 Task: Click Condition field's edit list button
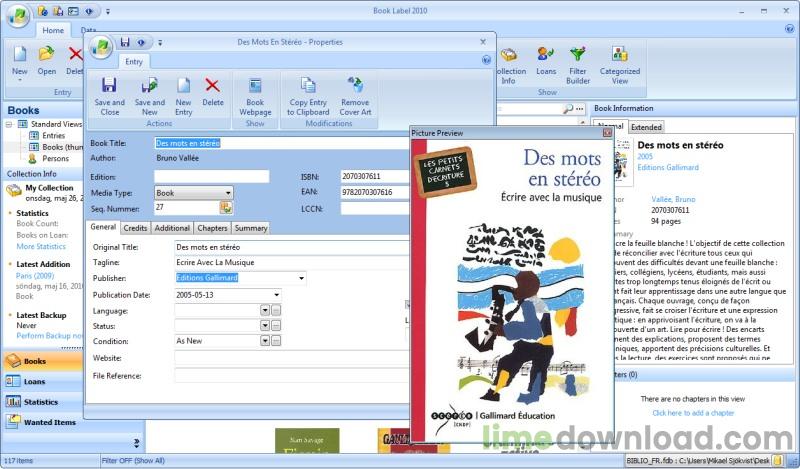(x=276, y=341)
